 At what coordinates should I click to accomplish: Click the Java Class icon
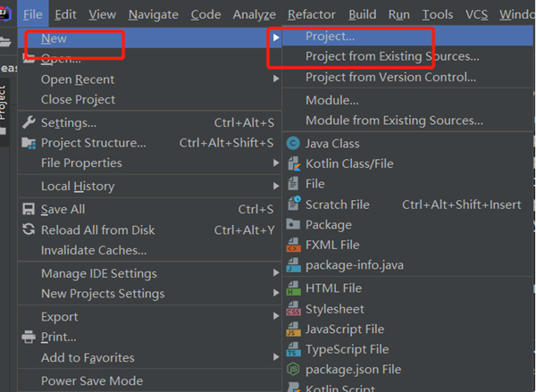[x=293, y=143]
